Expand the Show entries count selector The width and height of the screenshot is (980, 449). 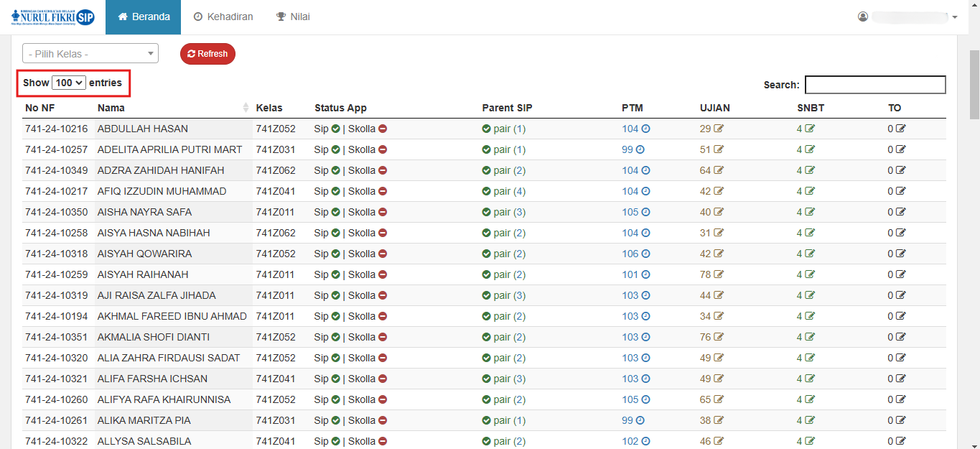point(69,83)
